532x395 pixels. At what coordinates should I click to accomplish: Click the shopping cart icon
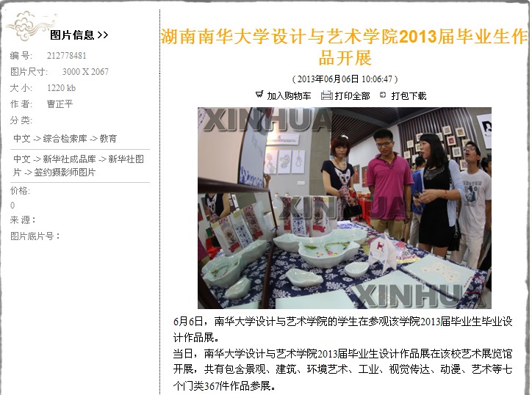259,95
